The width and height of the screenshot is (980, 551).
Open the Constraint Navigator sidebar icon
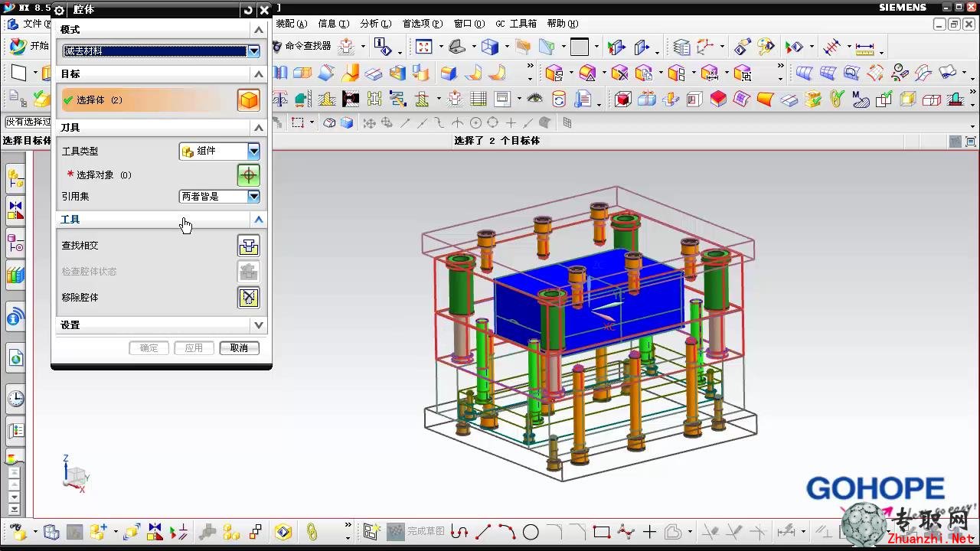coord(15,209)
